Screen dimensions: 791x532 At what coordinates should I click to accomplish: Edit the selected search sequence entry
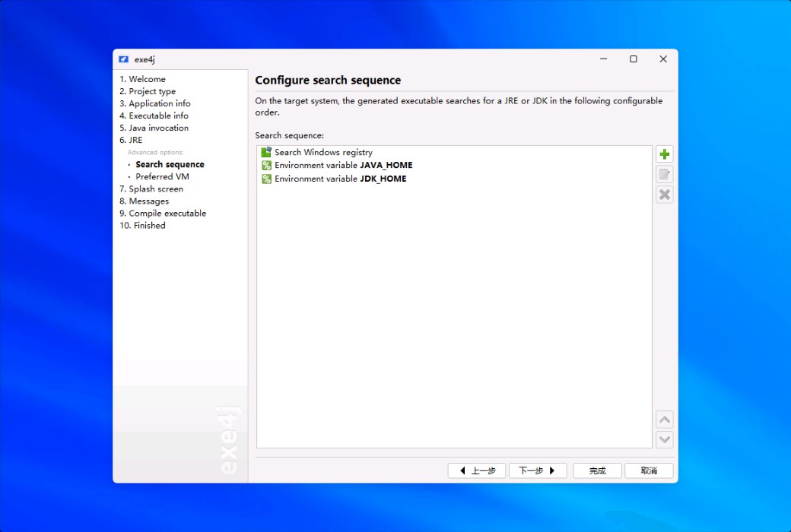point(665,175)
